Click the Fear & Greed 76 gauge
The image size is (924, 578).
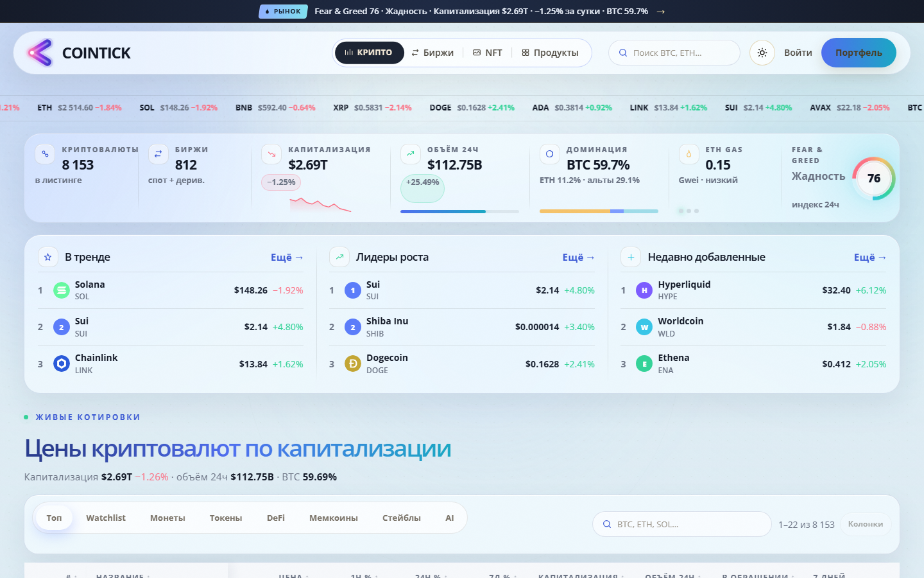pos(873,178)
